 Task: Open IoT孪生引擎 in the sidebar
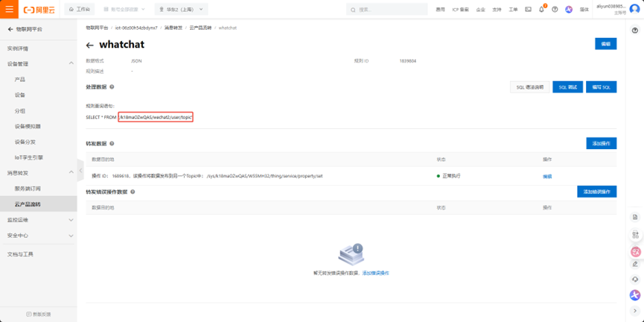point(29,157)
